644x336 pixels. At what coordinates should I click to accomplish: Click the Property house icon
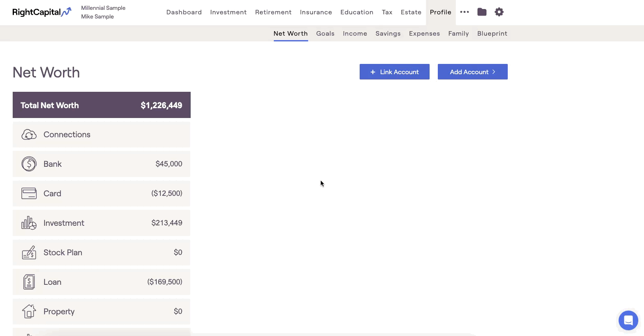pos(29,311)
